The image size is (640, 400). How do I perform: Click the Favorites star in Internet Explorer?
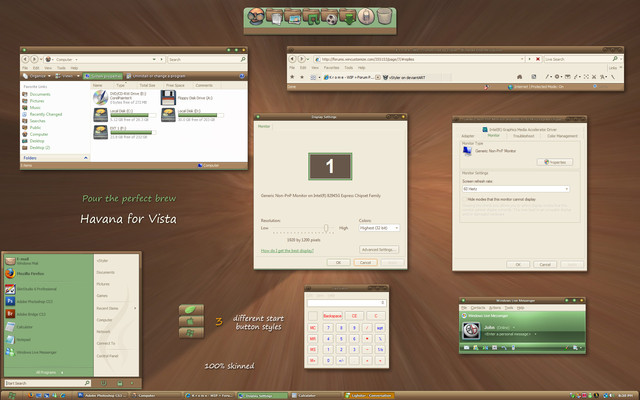pos(292,77)
